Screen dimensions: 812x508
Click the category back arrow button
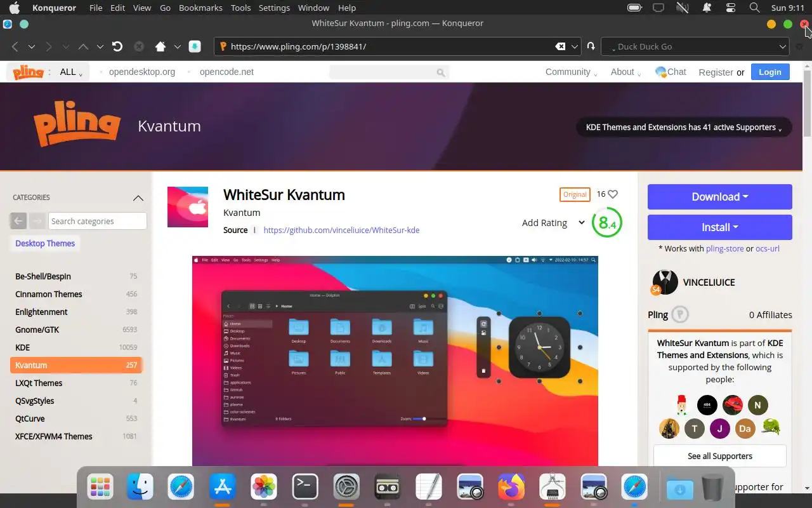tap(18, 221)
